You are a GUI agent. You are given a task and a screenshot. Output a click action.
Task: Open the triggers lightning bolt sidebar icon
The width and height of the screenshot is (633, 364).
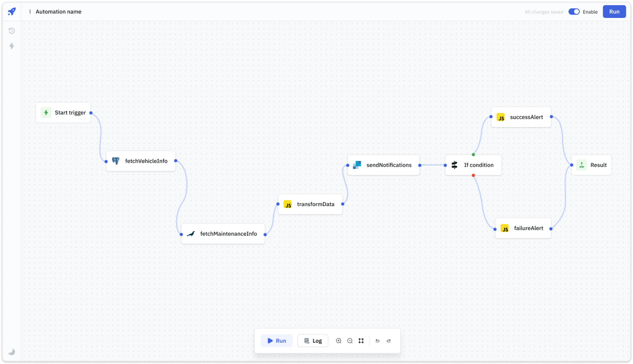point(11,46)
